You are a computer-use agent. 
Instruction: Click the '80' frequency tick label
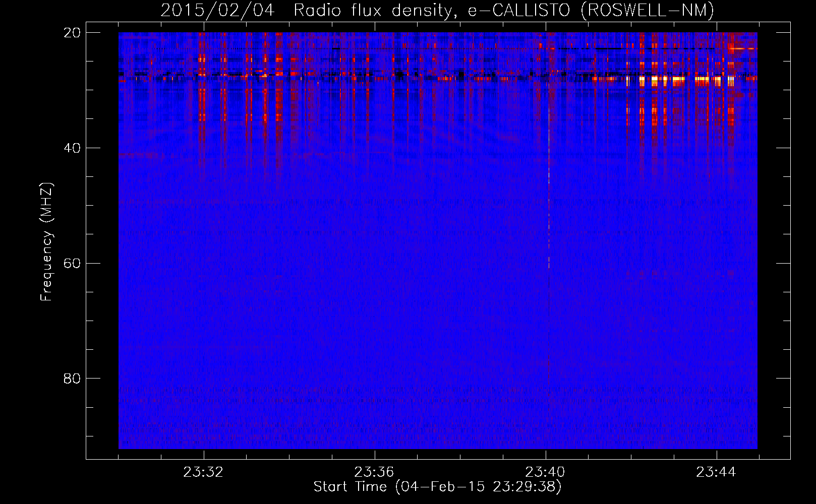pos(72,379)
